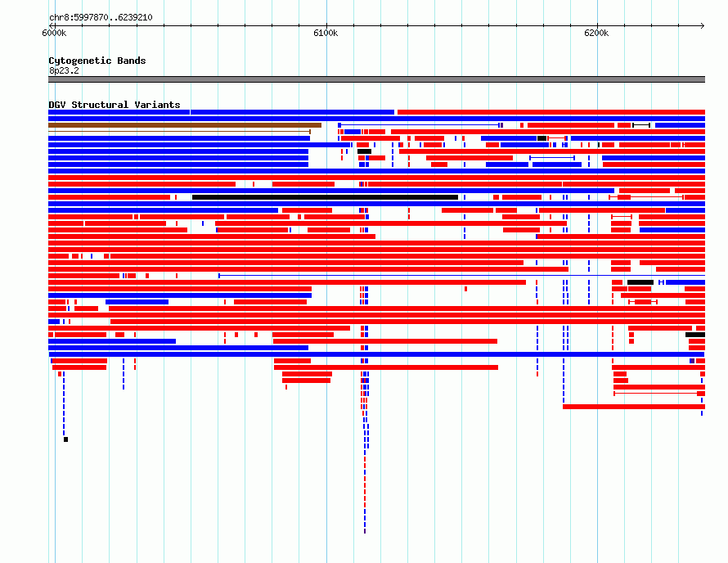This screenshot has width=728, height=563.
Task: Select the topmost right red variant bar
Action: pyautogui.click(x=551, y=112)
